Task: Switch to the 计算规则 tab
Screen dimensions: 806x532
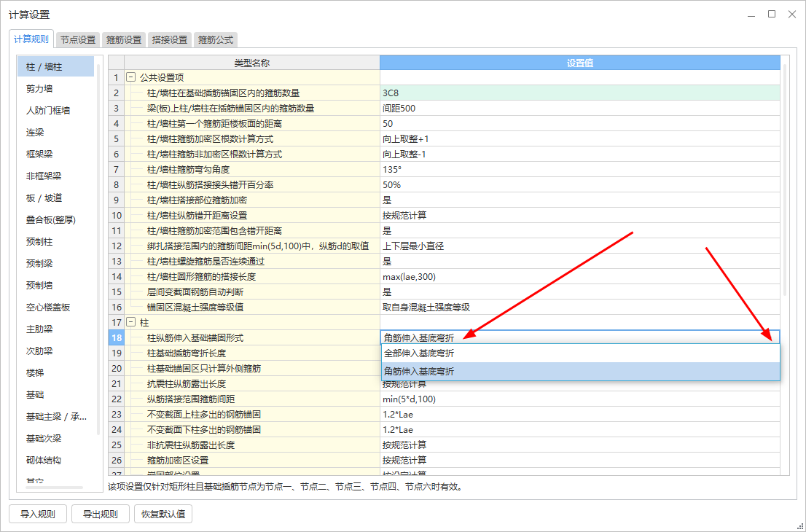Action: [31, 39]
